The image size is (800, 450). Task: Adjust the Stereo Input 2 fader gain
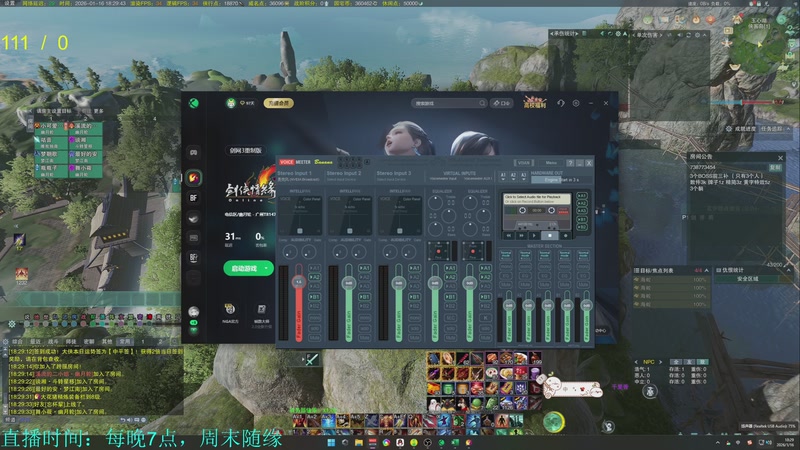[x=348, y=283]
